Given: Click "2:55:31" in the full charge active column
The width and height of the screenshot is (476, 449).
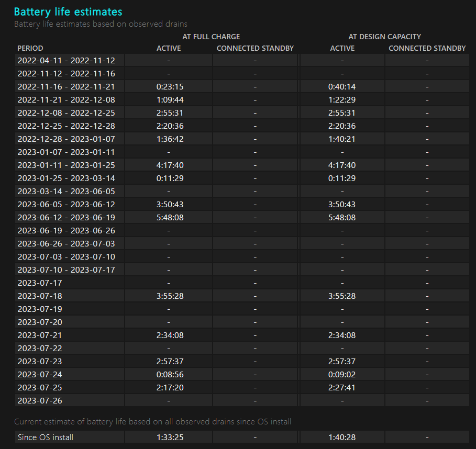Looking at the screenshot, I should (x=170, y=113).
